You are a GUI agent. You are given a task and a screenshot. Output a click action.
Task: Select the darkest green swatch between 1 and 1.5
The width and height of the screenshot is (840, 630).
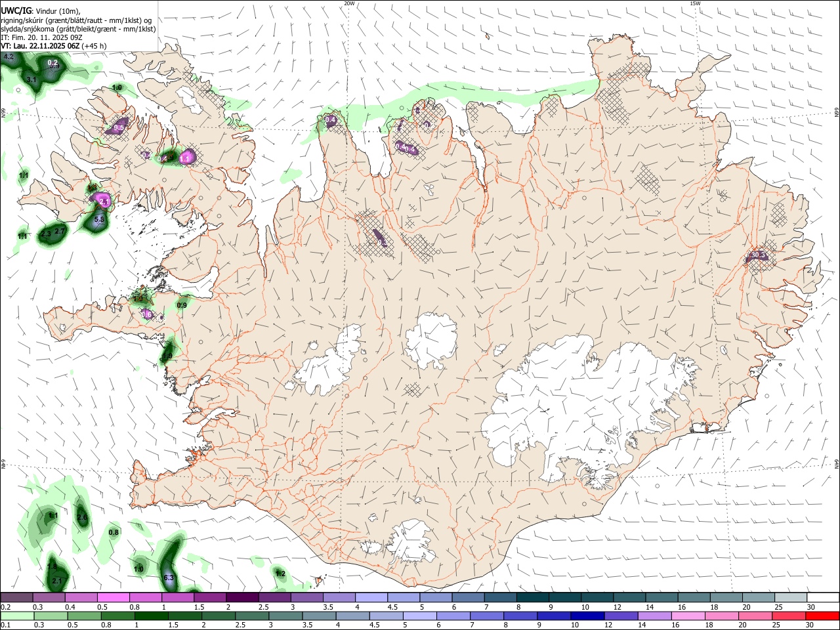click(x=151, y=616)
